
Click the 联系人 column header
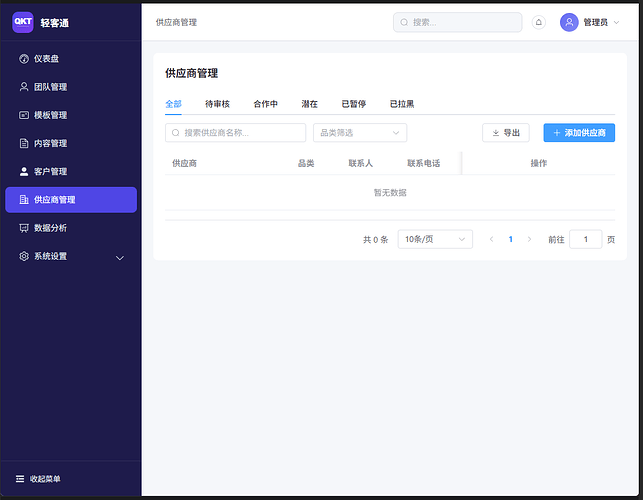tap(360, 163)
